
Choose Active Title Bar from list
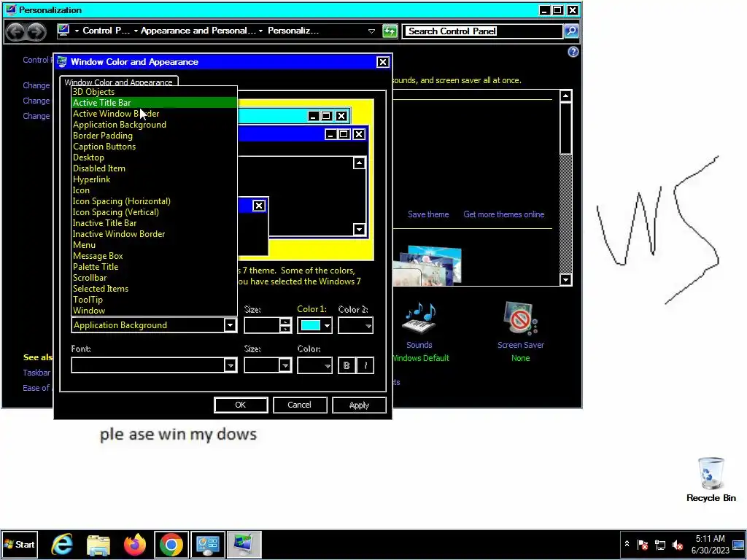(154, 103)
